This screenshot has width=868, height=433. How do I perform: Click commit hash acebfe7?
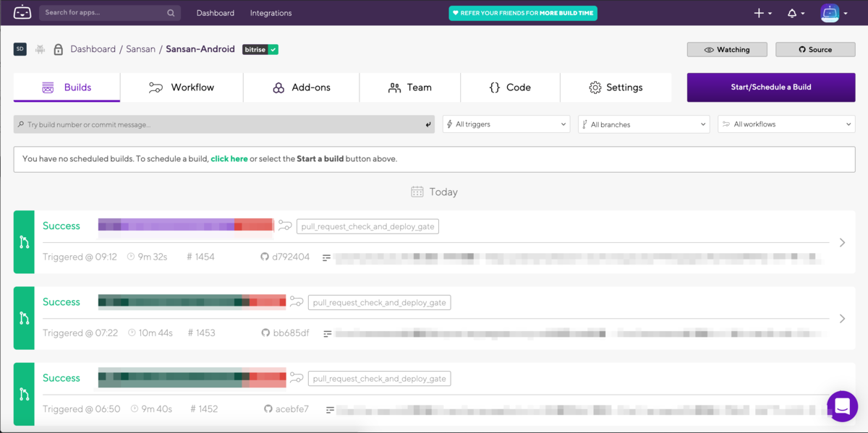pyautogui.click(x=292, y=408)
